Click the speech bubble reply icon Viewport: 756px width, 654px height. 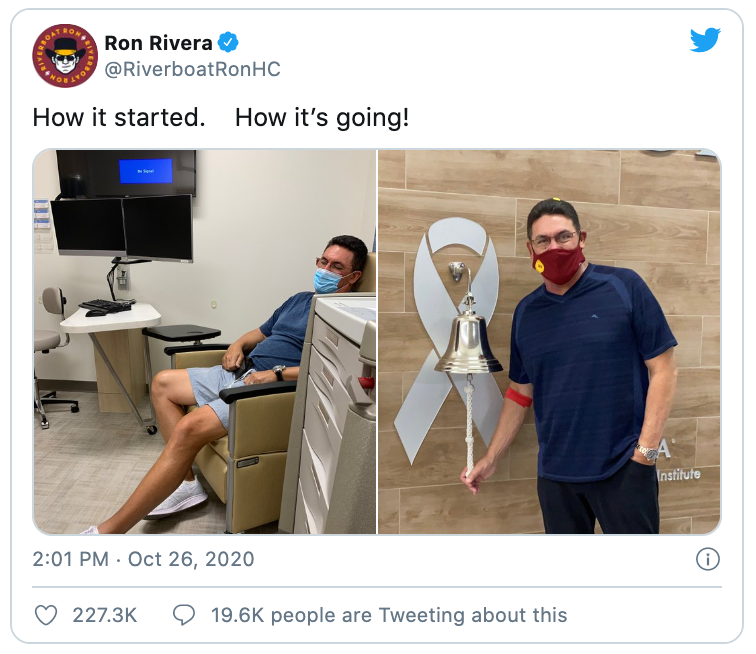coord(184,615)
